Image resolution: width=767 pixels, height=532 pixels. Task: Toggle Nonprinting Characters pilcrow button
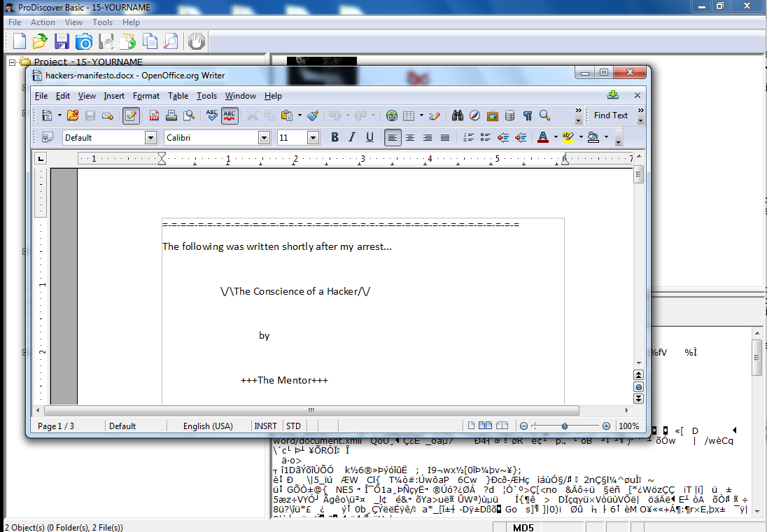(x=528, y=115)
